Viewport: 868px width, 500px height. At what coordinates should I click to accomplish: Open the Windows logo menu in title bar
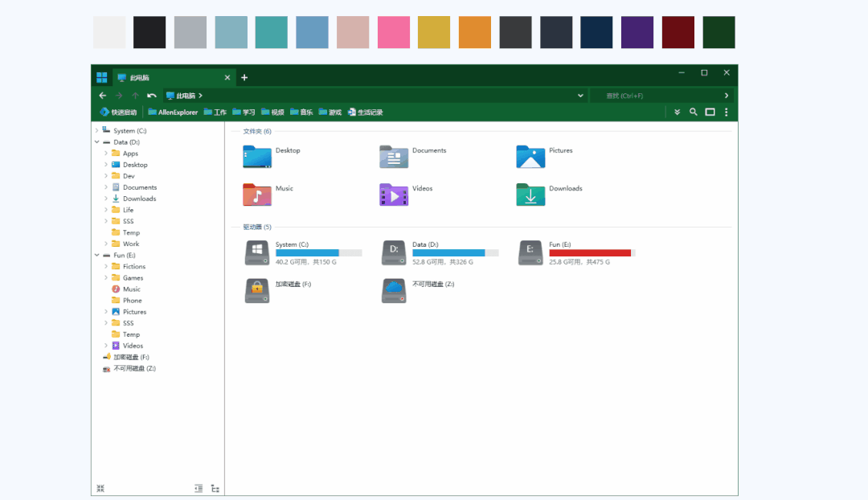(102, 77)
